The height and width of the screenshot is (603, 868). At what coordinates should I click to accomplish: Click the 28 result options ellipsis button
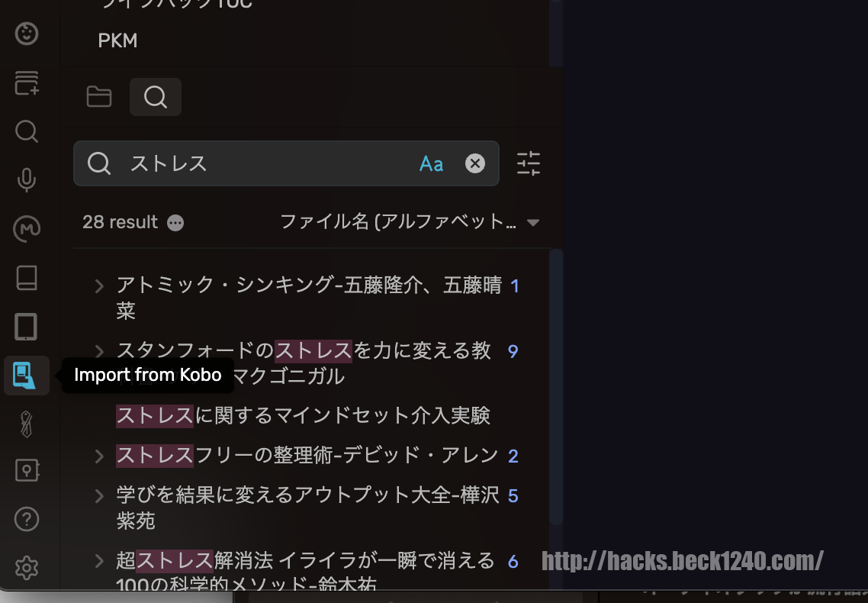pyautogui.click(x=175, y=223)
